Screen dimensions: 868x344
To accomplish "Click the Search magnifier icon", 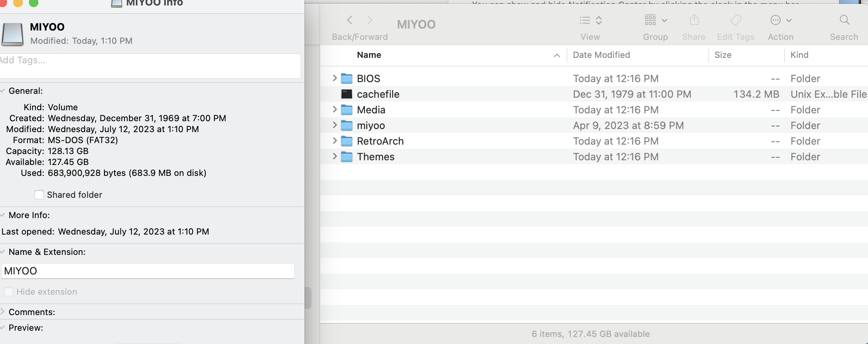I will [x=845, y=20].
